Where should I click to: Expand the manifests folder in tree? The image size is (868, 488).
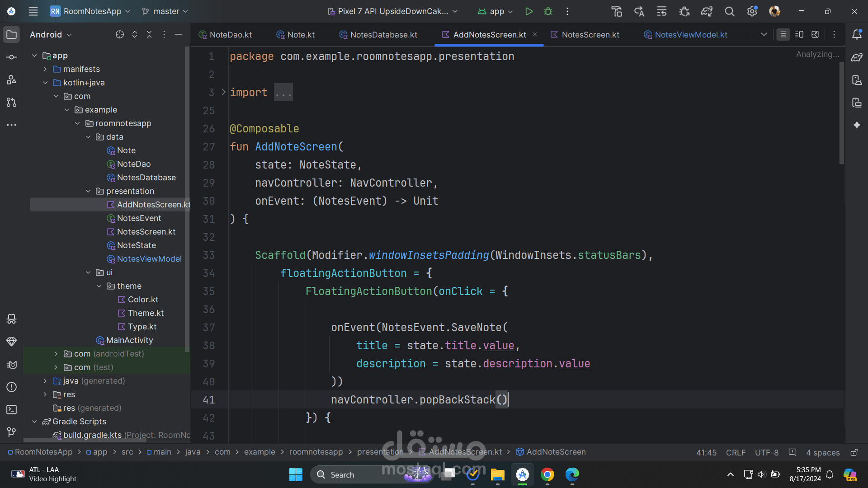45,69
